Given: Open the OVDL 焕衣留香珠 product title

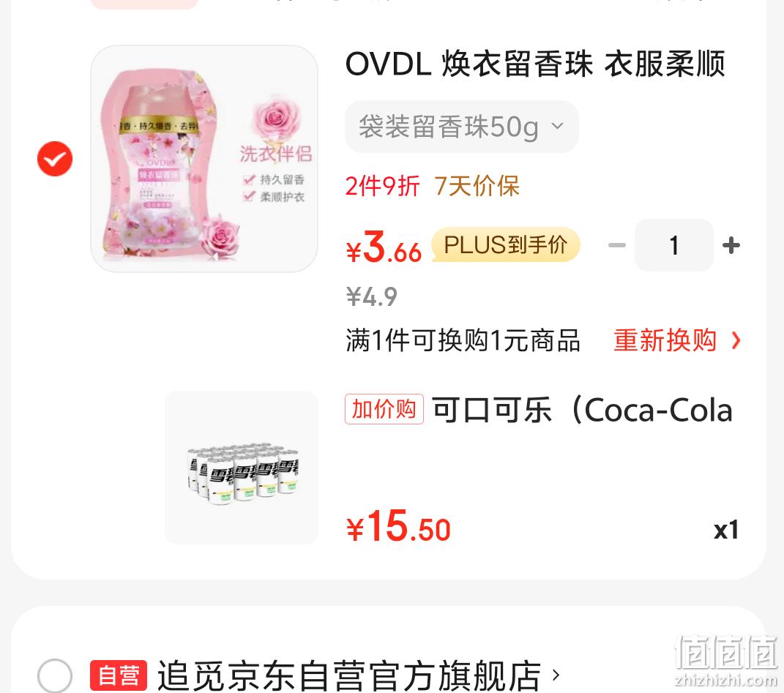Looking at the screenshot, I should (535, 64).
